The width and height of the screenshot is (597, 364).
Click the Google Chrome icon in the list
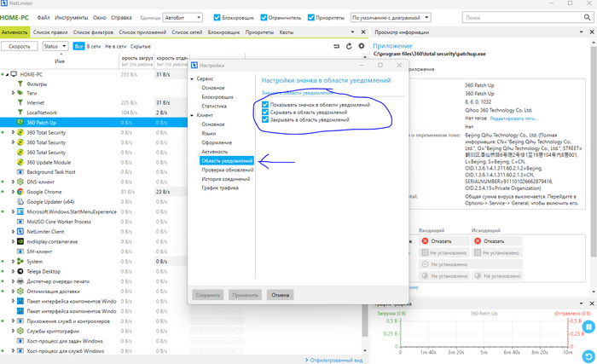pyautogui.click(x=19, y=192)
